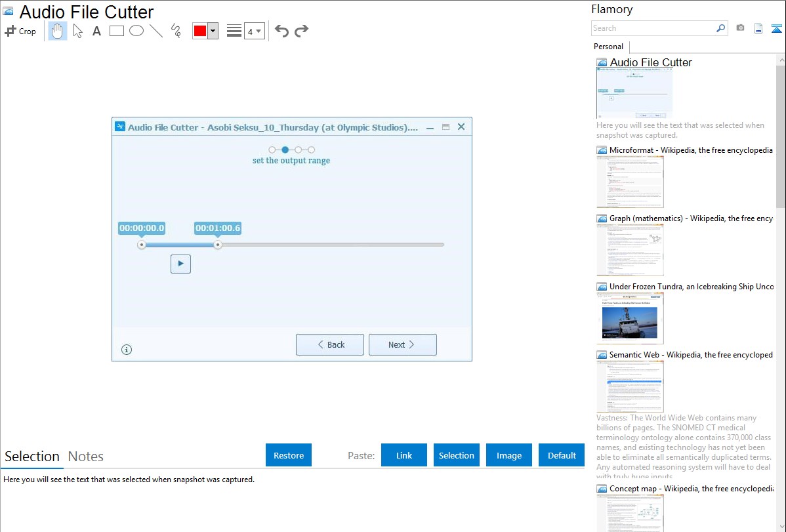Click the snapshot icon beside Concept map title

(602, 488)
